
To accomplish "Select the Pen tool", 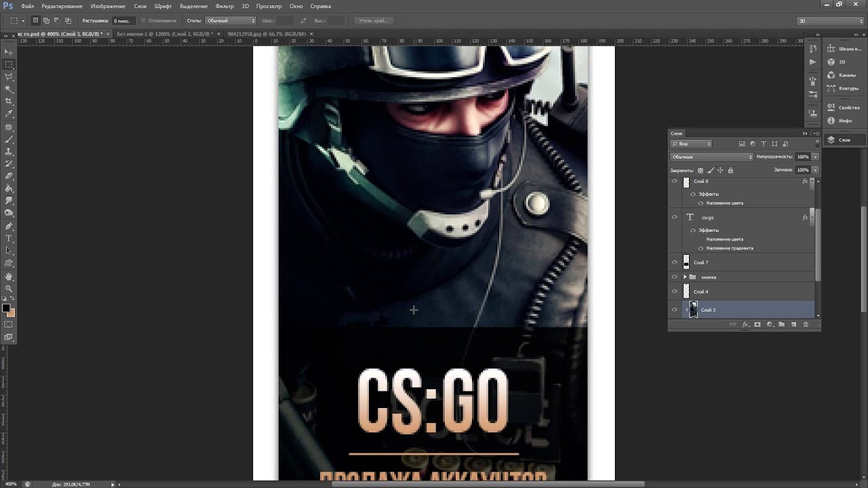I will (x=9, y=226).
